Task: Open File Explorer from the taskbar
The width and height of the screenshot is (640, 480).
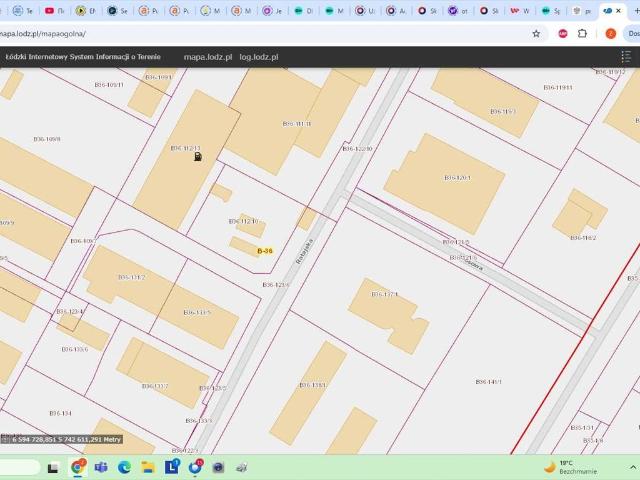Action: click(147, 467)
